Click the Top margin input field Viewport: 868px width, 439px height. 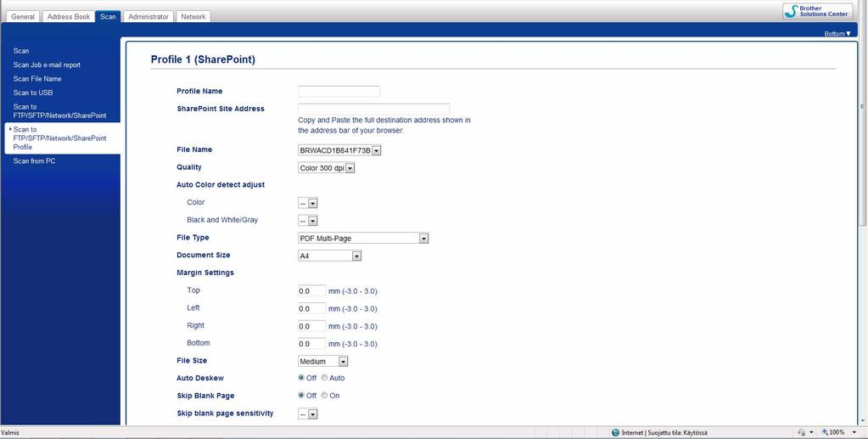coord(311,291)
